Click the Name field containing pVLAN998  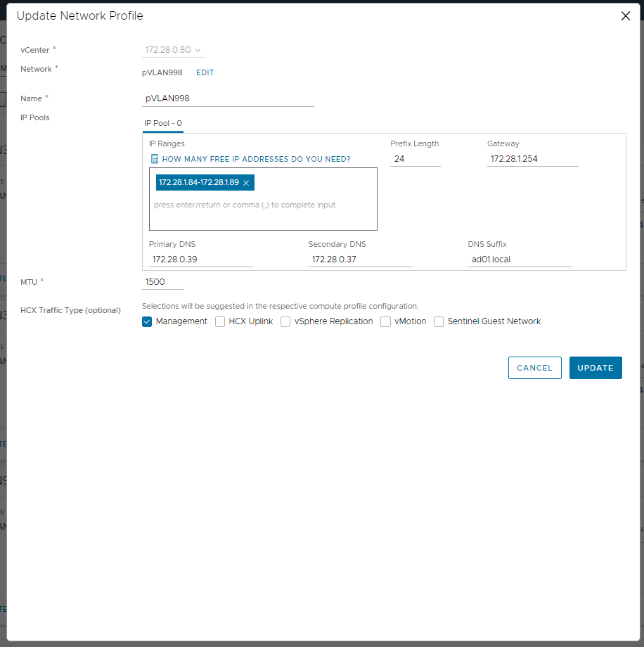(228, 98)
